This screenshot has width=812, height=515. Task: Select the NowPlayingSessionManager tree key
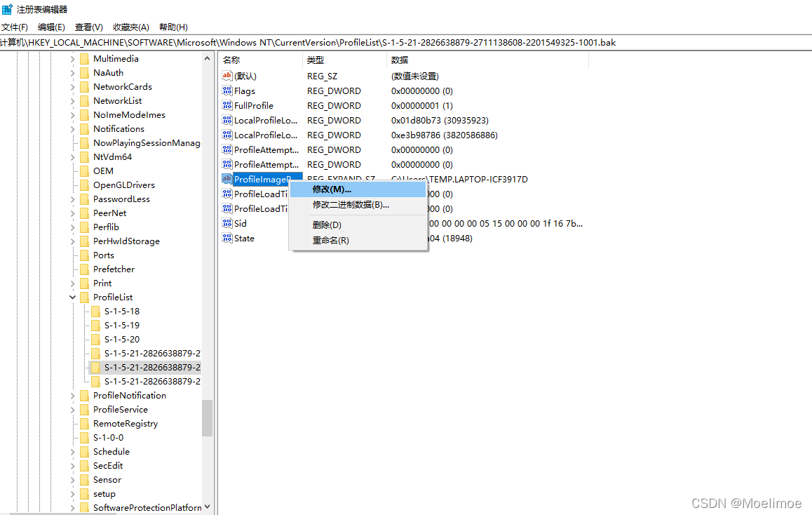pyautogui.click(x=147, y=143)
